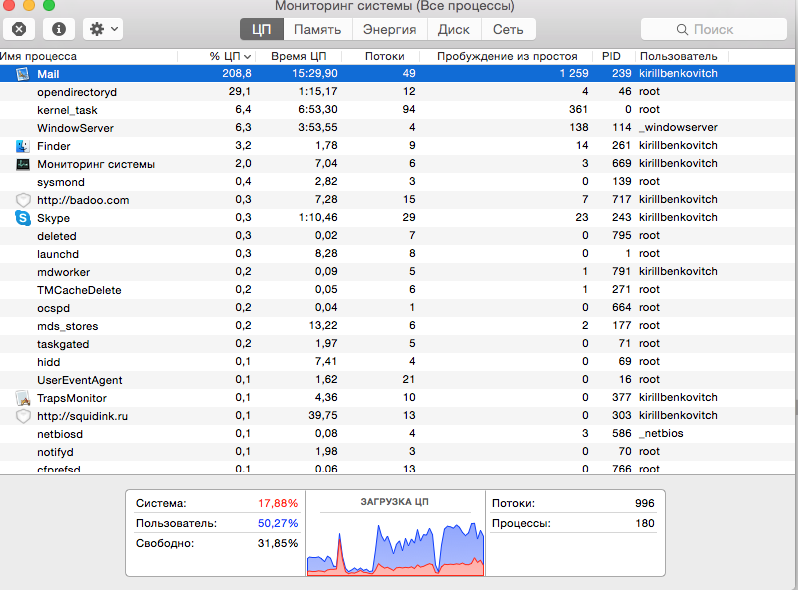This screenshot has width=798, height=590.
Task: Toggle sort arrow on % ЦП column
Action: click(247, 57)
